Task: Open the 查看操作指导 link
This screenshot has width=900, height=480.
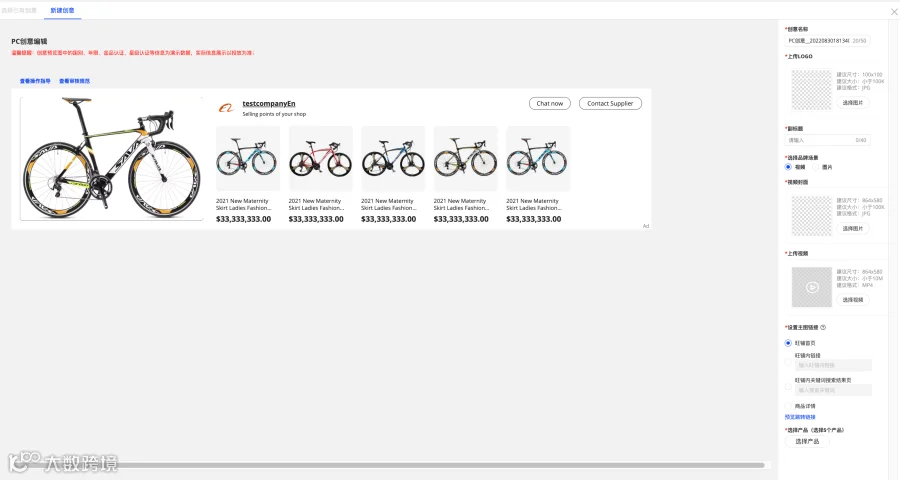Action: coord(35,81)
